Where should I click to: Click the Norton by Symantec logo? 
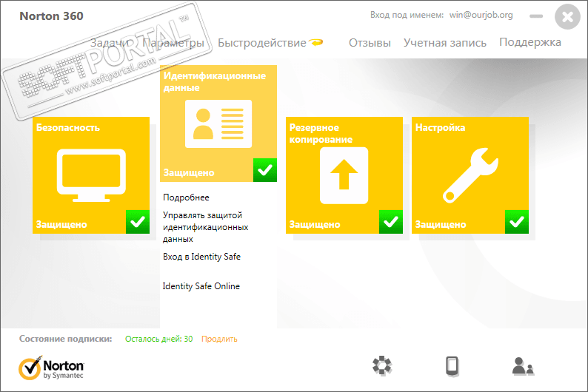pos(51,368)
